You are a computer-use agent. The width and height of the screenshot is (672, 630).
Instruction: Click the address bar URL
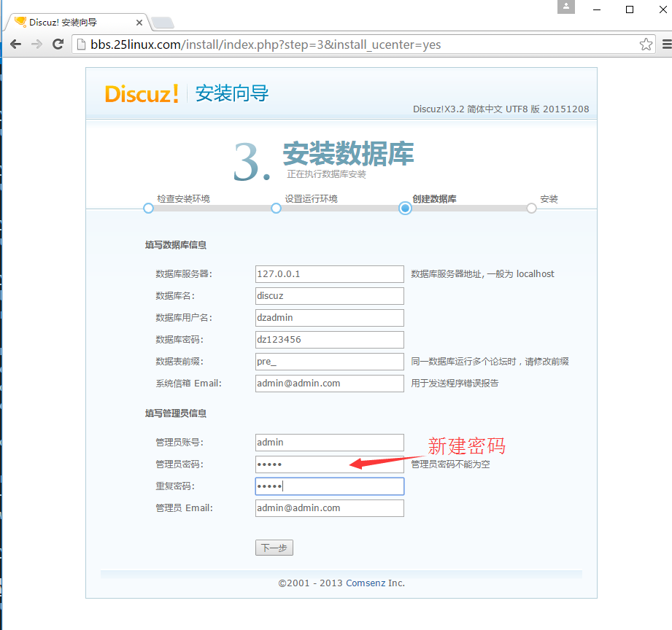pos(266,44)
